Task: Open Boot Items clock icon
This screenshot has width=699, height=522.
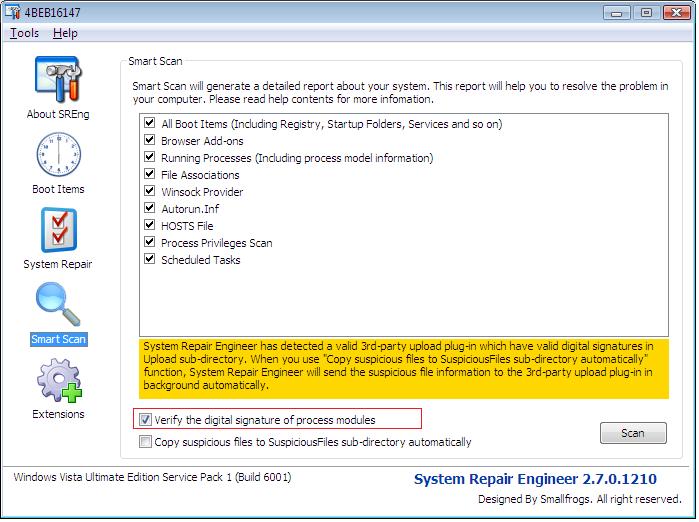Action: coord(58,154)
